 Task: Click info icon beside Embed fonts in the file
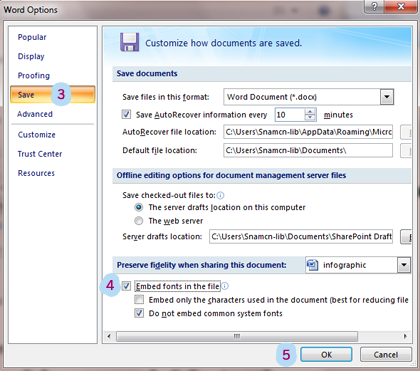point(225,286)
